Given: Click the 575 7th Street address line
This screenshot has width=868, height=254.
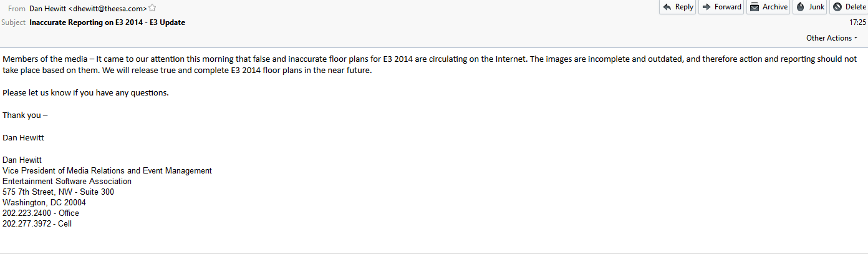Looking at the screenshot, I should point(58,192).
